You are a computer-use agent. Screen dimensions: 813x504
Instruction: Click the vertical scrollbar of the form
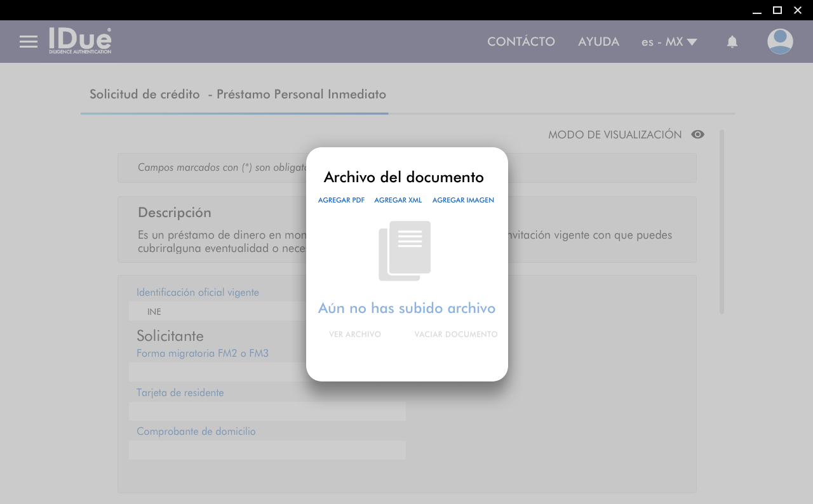click(722, 222)
